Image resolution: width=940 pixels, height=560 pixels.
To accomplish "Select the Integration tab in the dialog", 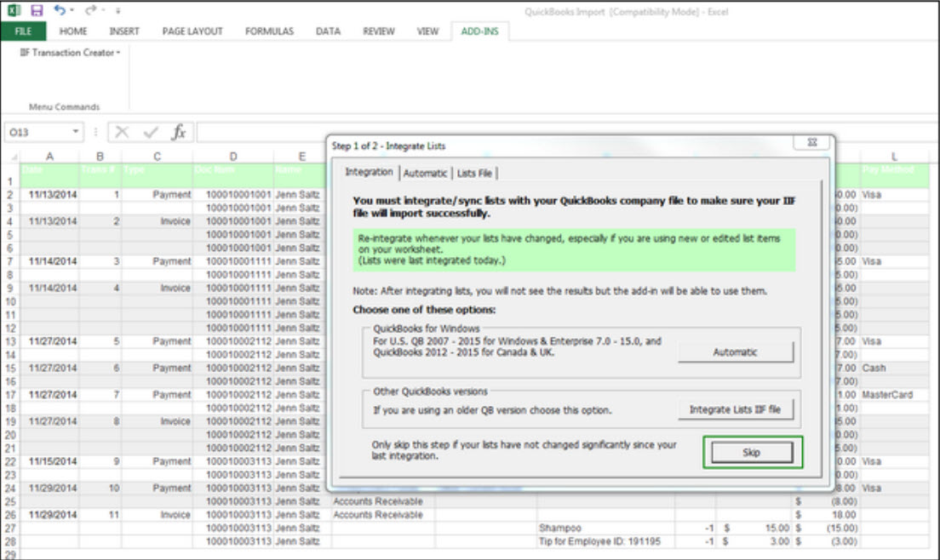I will click(x=369, y=172).
